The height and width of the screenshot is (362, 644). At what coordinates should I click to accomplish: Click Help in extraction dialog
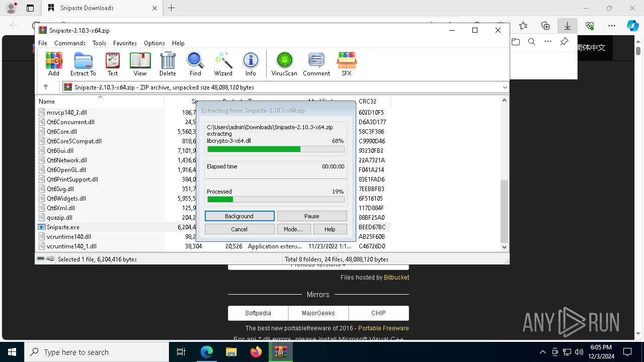tap(330, 229)
